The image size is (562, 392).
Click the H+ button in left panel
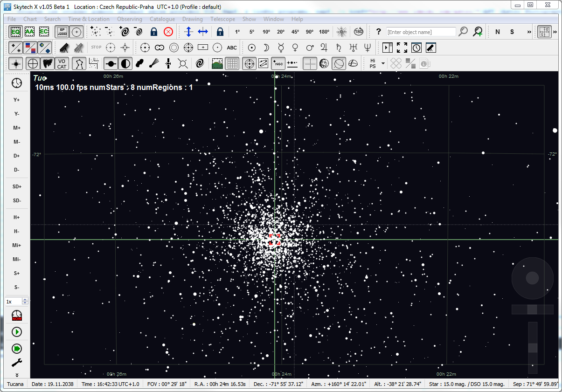pos(17,217)
